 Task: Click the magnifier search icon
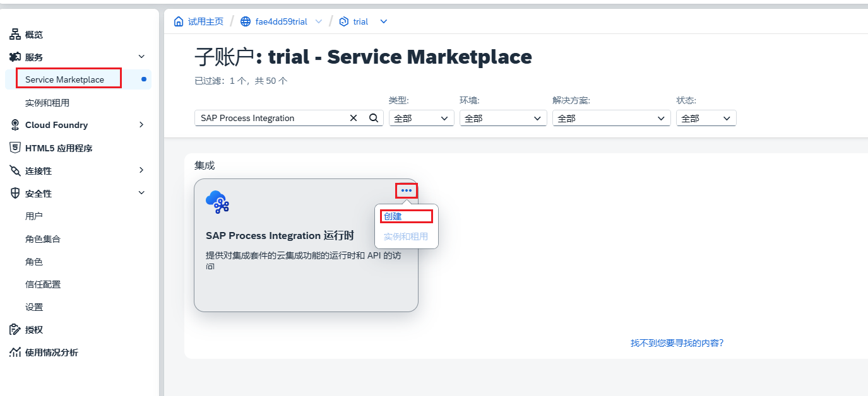[x=374, y=118]
